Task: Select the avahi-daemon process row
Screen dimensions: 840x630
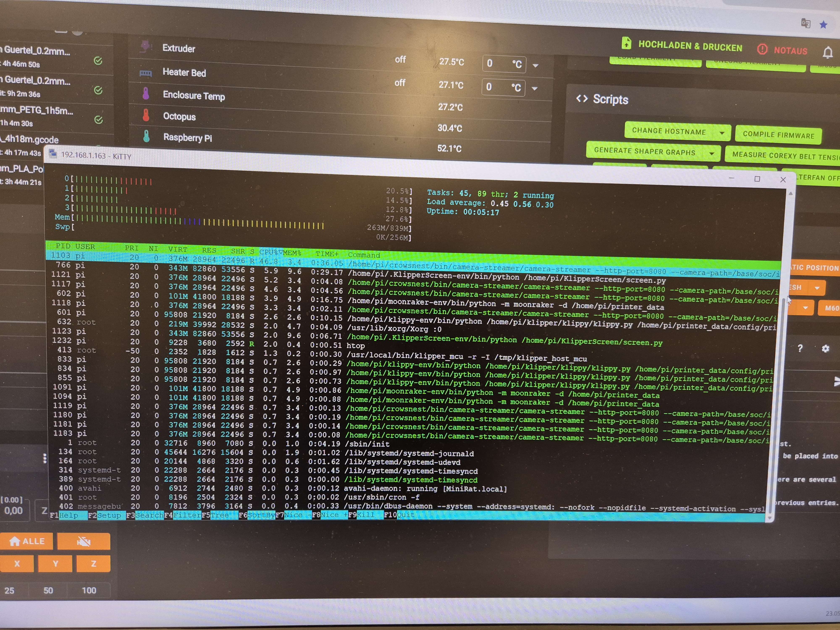Action: pyautogui.click(x=409, y=488)
